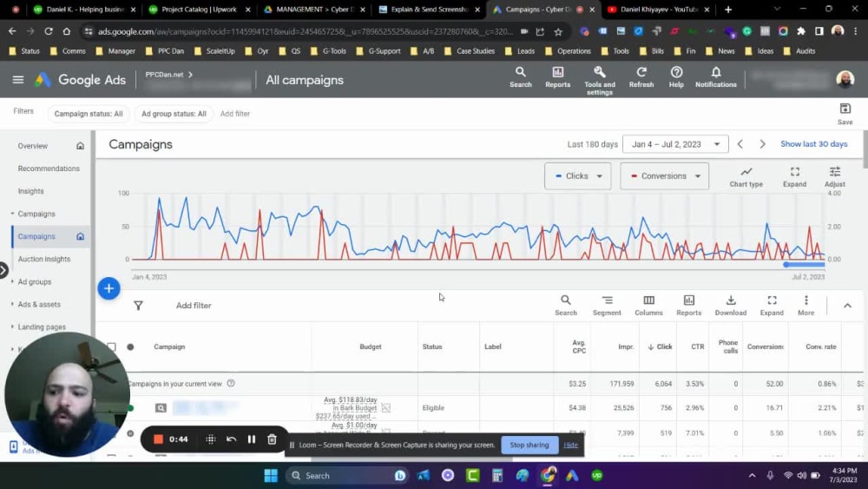This screenshot has height=489, width=868.
Task: Open the Windows Start button
Action: click(x=271, y=475)
